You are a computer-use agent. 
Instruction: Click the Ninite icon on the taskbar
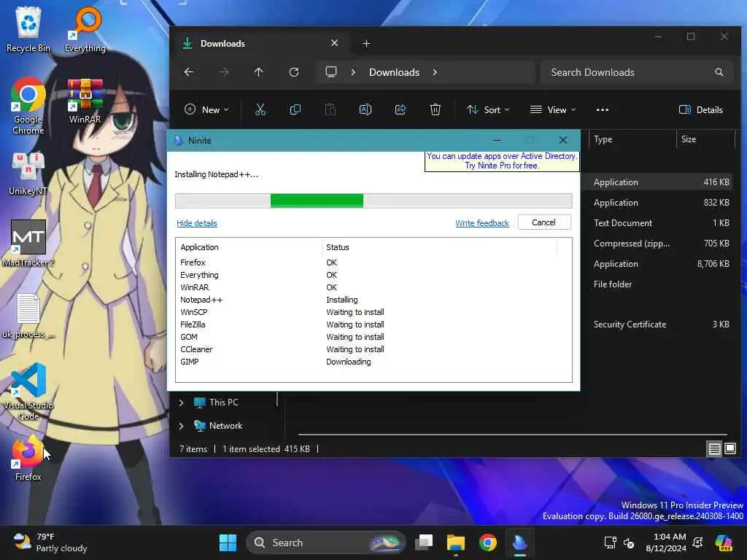point(519,542)
